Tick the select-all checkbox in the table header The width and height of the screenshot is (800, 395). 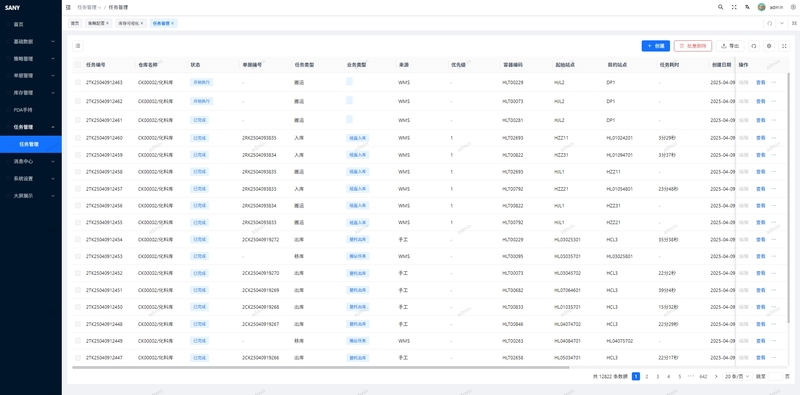coord(78,65)
